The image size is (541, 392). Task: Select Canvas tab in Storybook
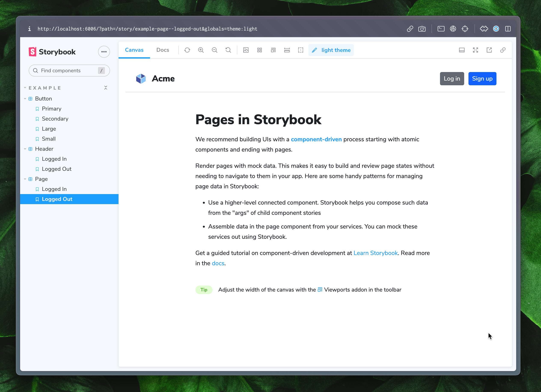[x=134, y=50]
